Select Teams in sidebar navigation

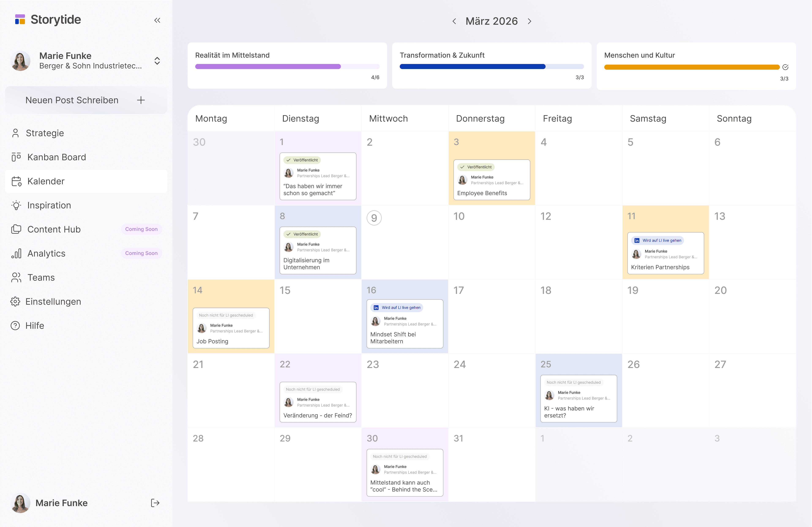(41, 277)
